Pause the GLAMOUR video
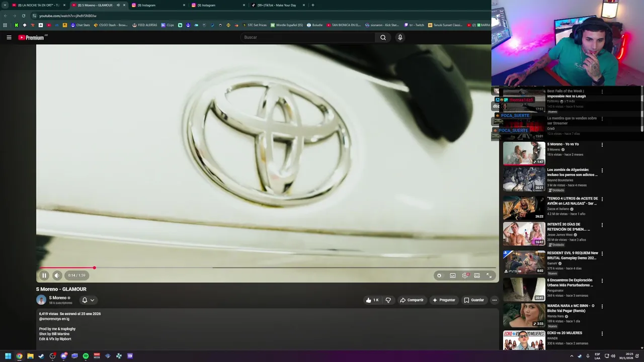644x362 pixels. [x=44, y=276]
